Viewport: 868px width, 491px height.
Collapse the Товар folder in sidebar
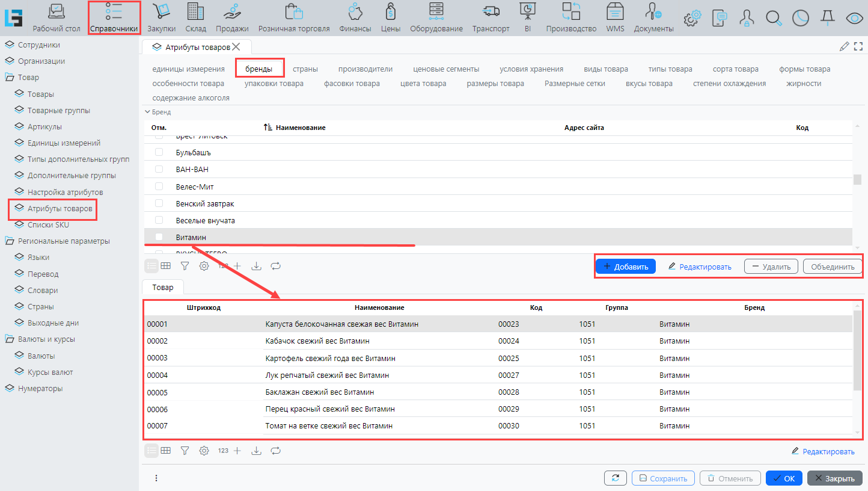(10, 78)
